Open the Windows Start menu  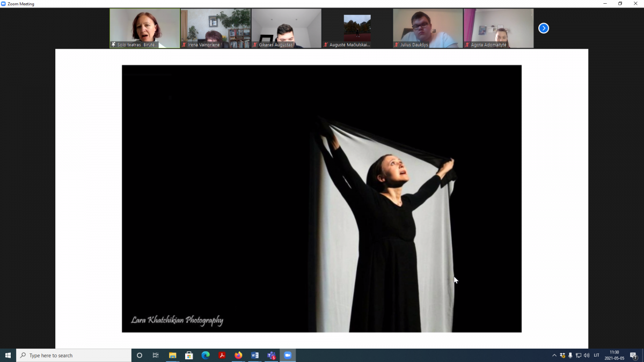click(x=8, y=355)
